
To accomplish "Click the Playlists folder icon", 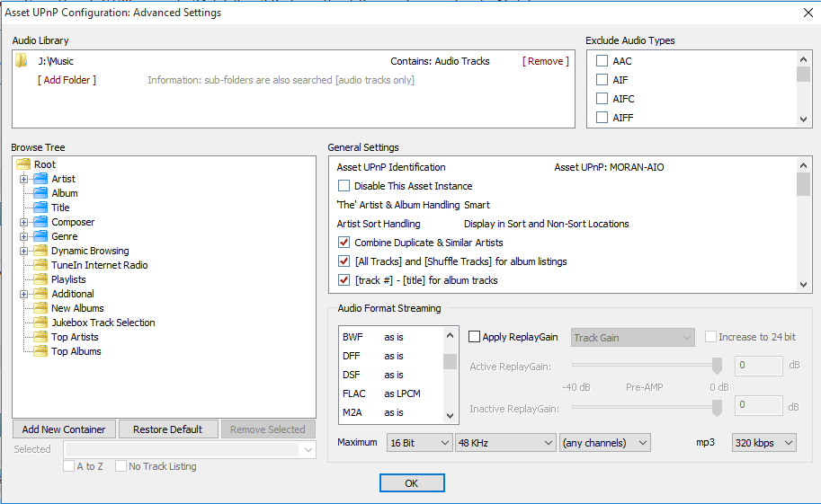I will (40, 279).
